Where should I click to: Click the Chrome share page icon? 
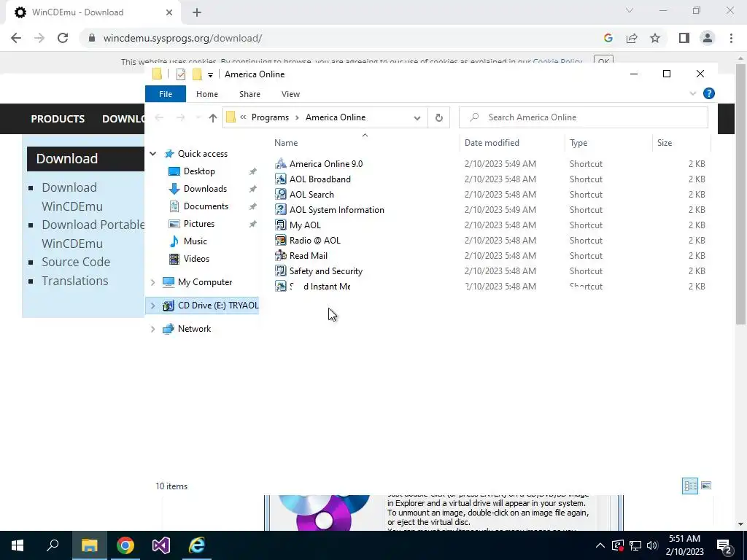pos(632,38)
